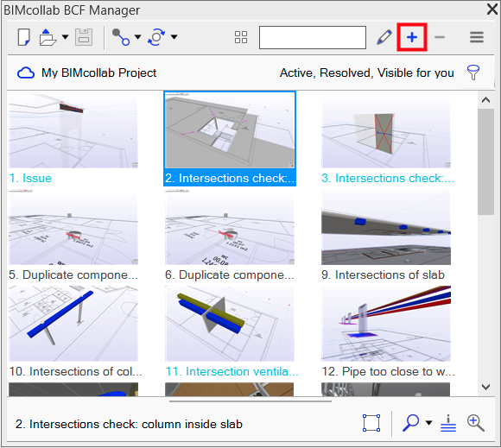Click the label 11. Intersection ventila...
The width and height of the screenshot is (501, 448).
pos(232,371)
